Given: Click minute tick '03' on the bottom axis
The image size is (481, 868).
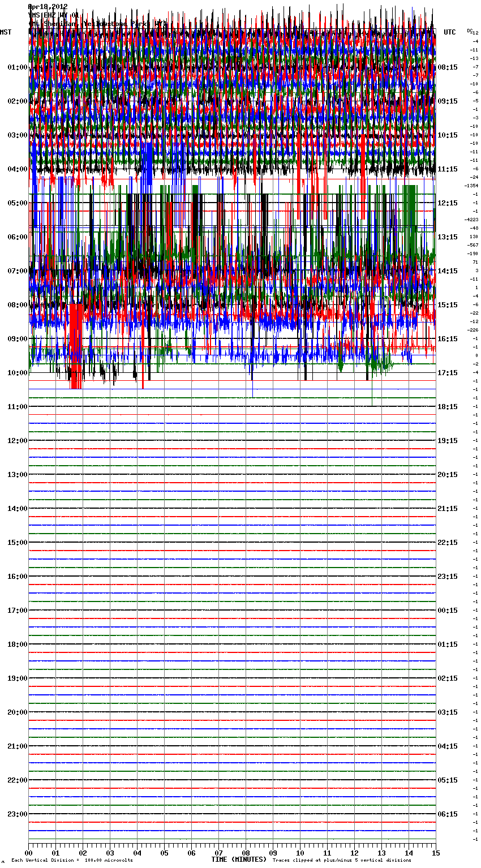Looking at the screenshot, I should click(x=110, y=853).
